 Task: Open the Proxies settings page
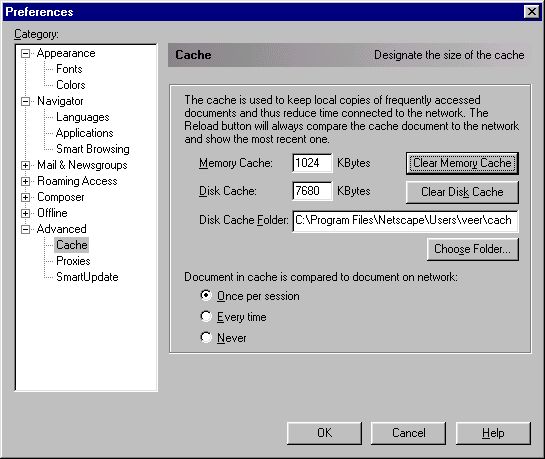(x=73, y=261)
